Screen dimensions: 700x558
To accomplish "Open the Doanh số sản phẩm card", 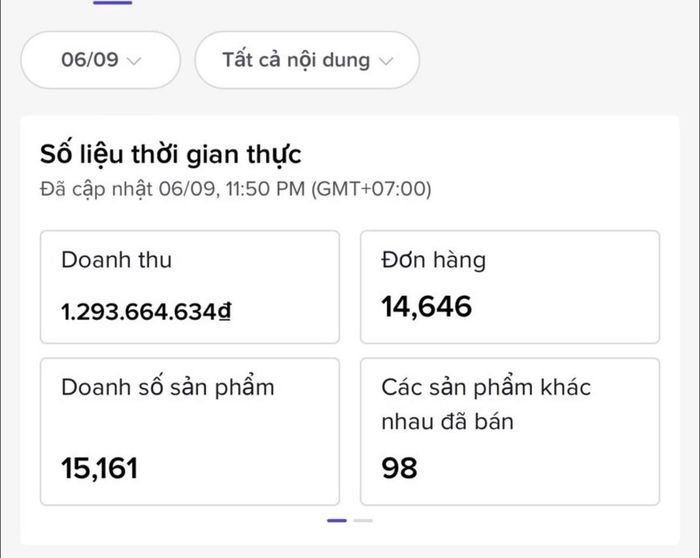I will pyautogui.click(x=190, y=432).
